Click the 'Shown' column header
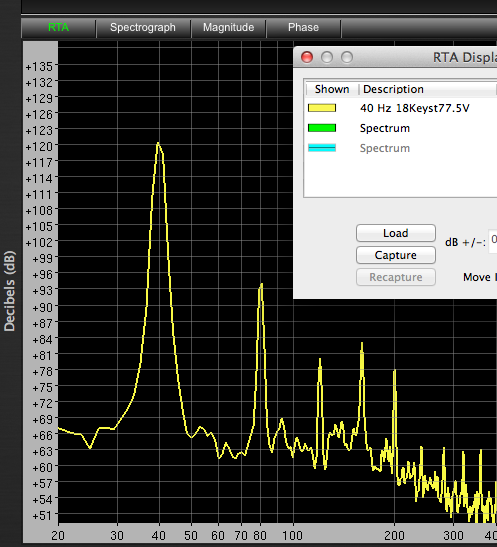Screen dimensions: 497x547 332,89
